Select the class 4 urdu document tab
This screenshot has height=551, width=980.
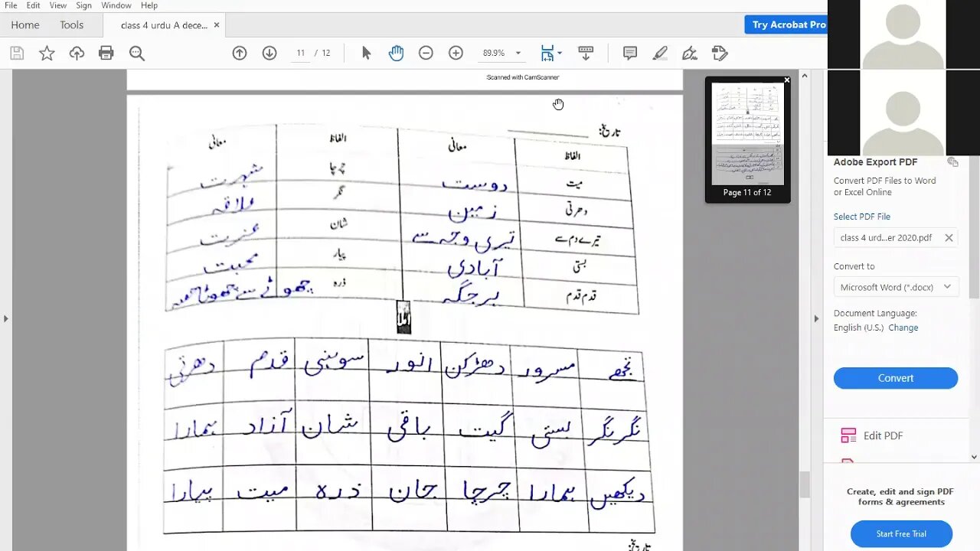(x=164, y=25)
